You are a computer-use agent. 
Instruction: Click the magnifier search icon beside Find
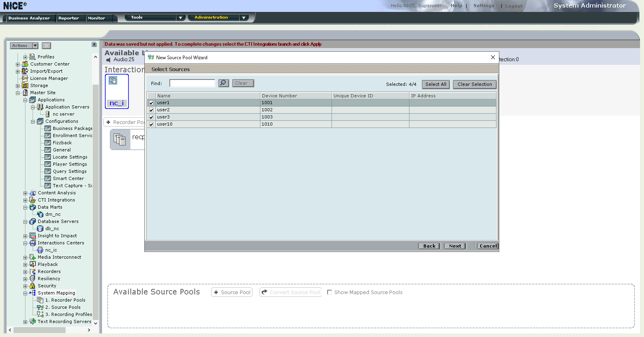[223, 83]
